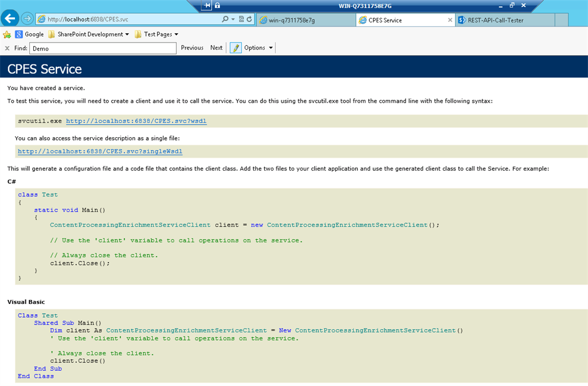Click the text 'You have created a service.'
This screenshot has width=588, height=386.
click(46, 88)
